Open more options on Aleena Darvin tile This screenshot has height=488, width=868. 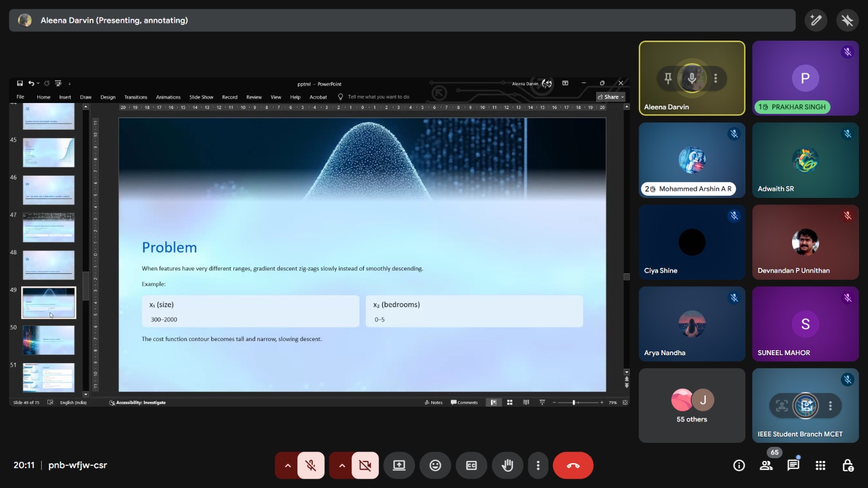coord(716,78)
